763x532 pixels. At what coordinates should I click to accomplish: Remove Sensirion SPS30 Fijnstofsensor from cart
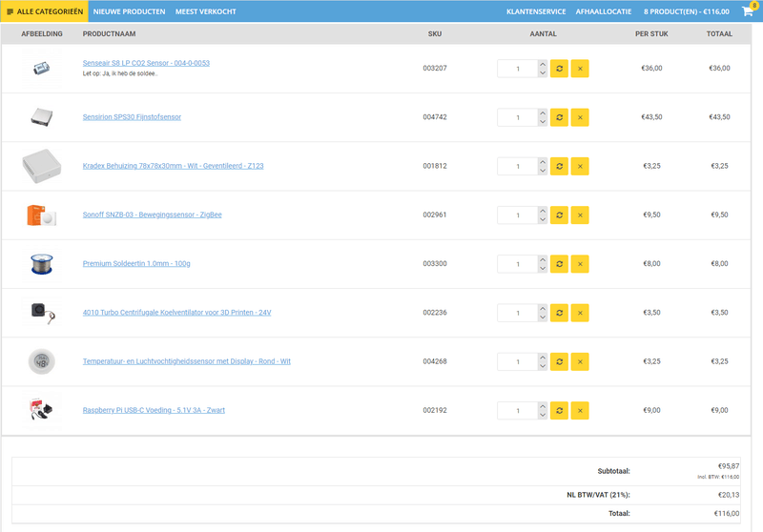click(x=580, y=117)
